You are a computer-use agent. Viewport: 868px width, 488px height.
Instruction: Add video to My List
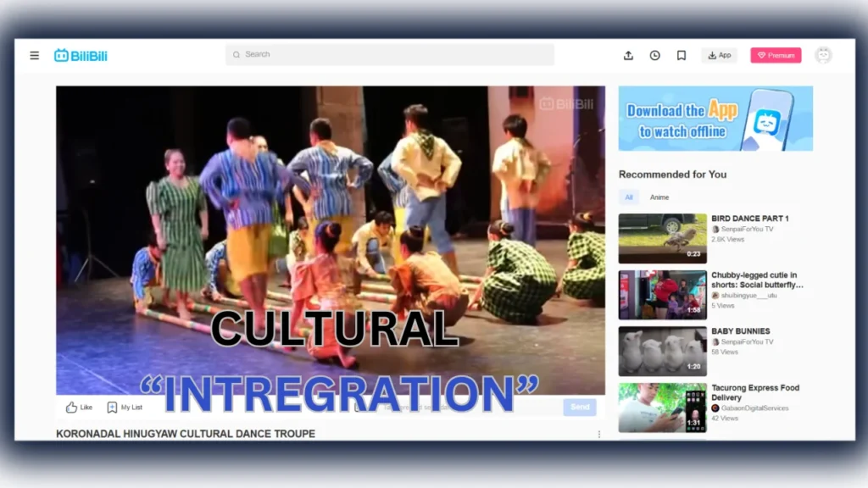pos(125,408)
